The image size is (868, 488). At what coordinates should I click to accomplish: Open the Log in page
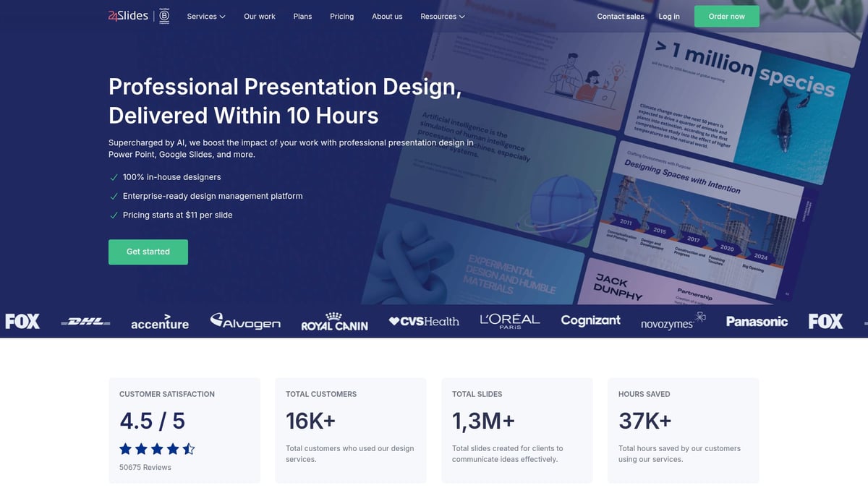[x=668, y=16]
